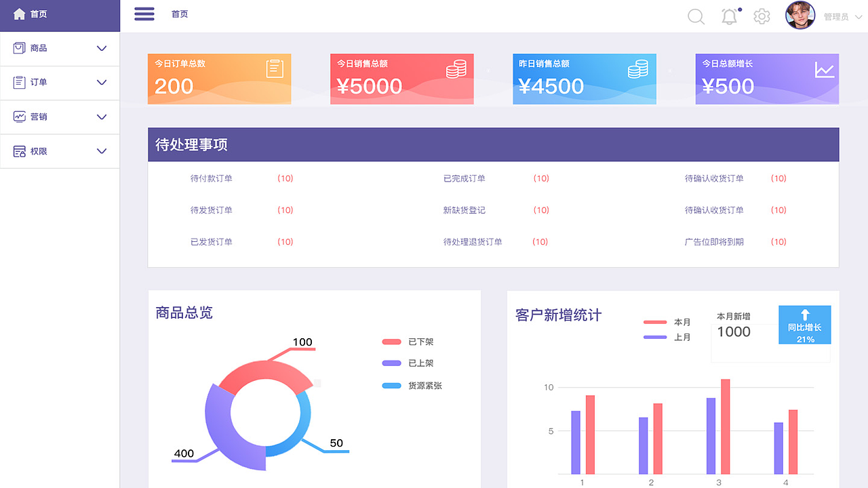Select the 营销 sidebar label
Screen dimensions: 868x488
click(39, 117)
